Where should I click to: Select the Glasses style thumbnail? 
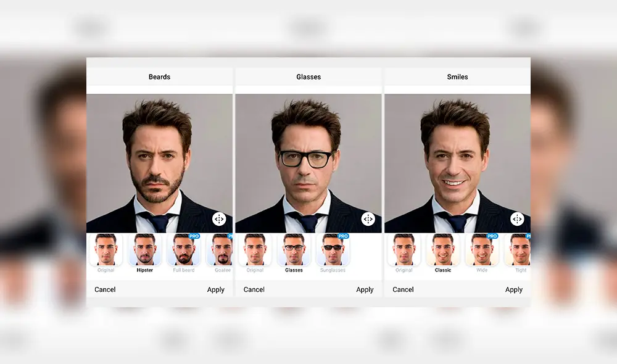[294, 250]
